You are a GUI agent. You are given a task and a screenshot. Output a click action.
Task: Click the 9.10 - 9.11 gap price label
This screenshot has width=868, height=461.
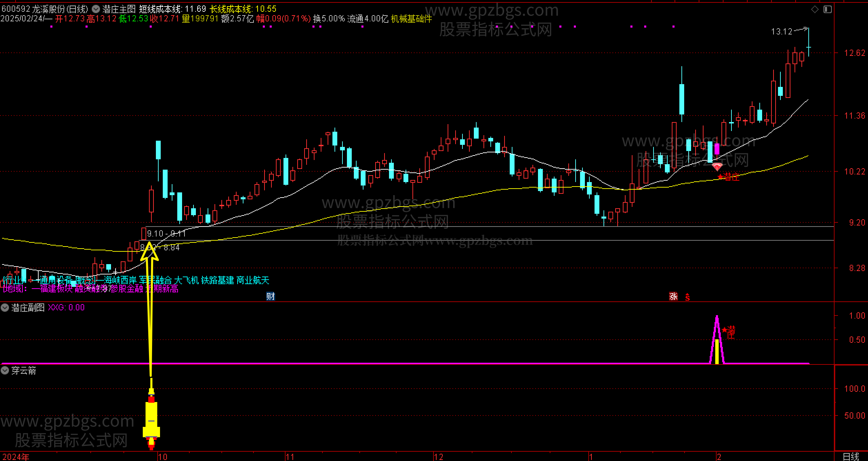[x=166, y=234]
